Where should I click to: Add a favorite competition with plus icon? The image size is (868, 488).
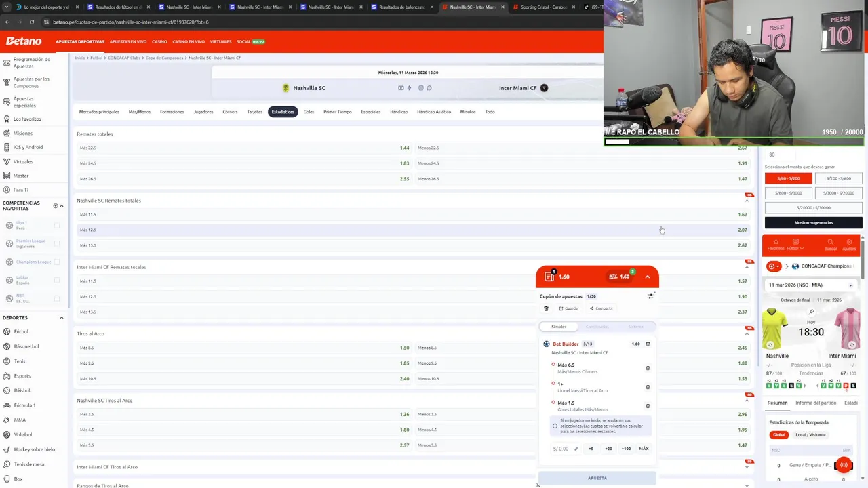56,205
